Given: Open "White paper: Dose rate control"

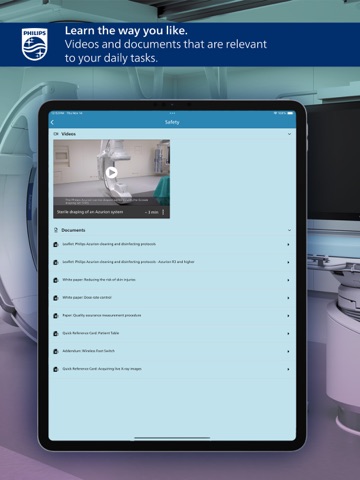Looking at the screenshot, I should click(x=87, y=297).
